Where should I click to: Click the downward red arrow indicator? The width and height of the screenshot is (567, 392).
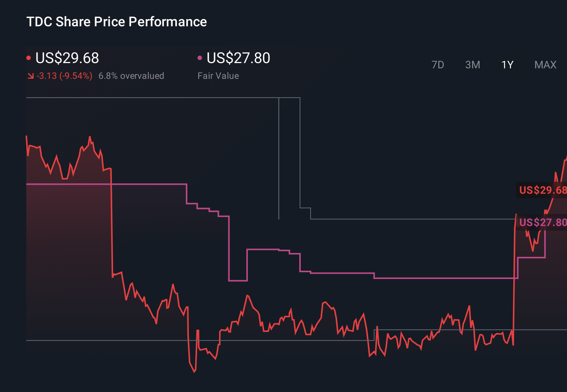pyautogui.click(x=30, y=76)
